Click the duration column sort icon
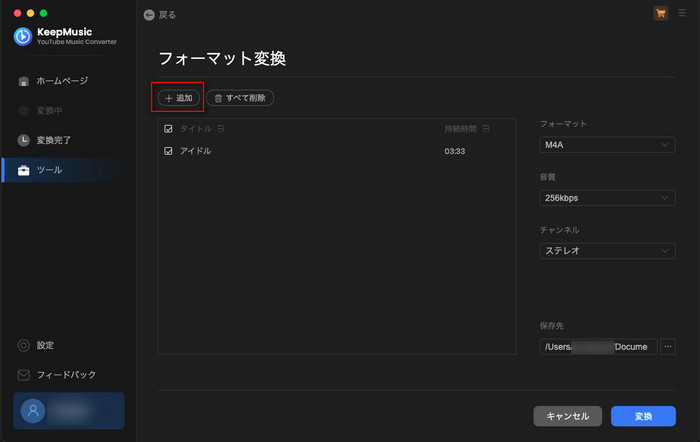Screen dimensions: 700x442 (x=486, y=129)
